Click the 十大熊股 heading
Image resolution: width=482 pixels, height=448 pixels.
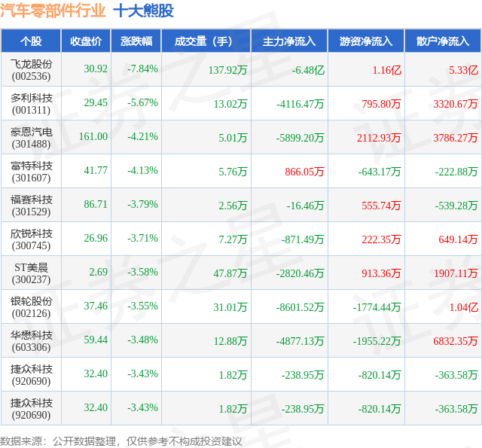pos(144,11)
